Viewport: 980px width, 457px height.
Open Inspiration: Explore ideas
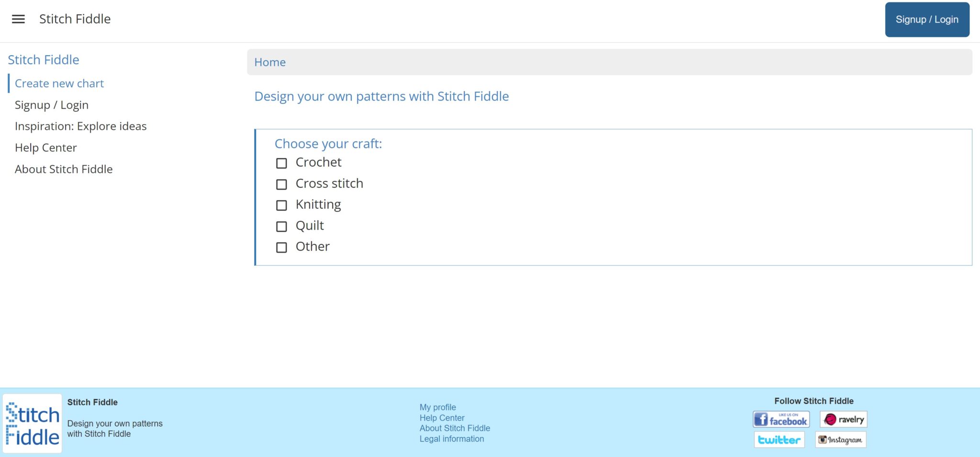pos(81,126)
